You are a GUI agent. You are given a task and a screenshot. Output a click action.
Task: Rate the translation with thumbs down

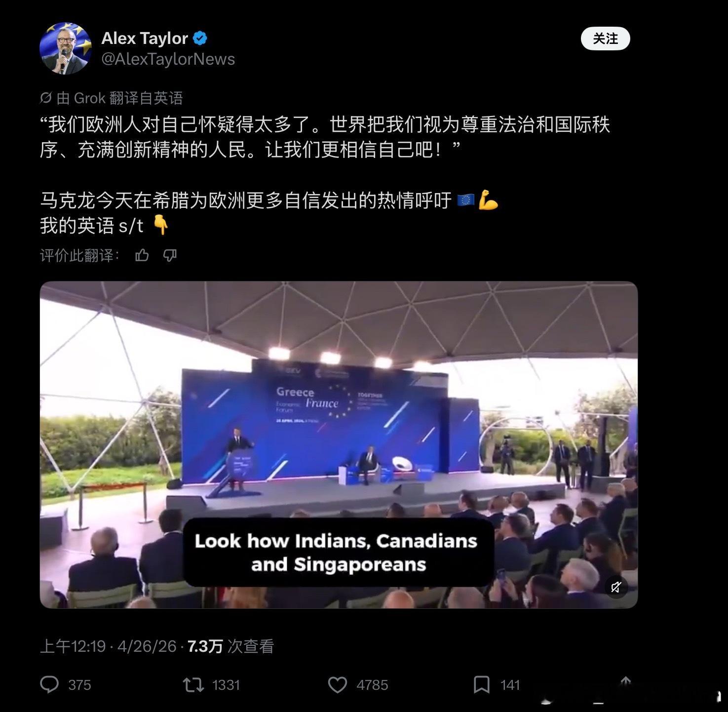tap(170, 255)
